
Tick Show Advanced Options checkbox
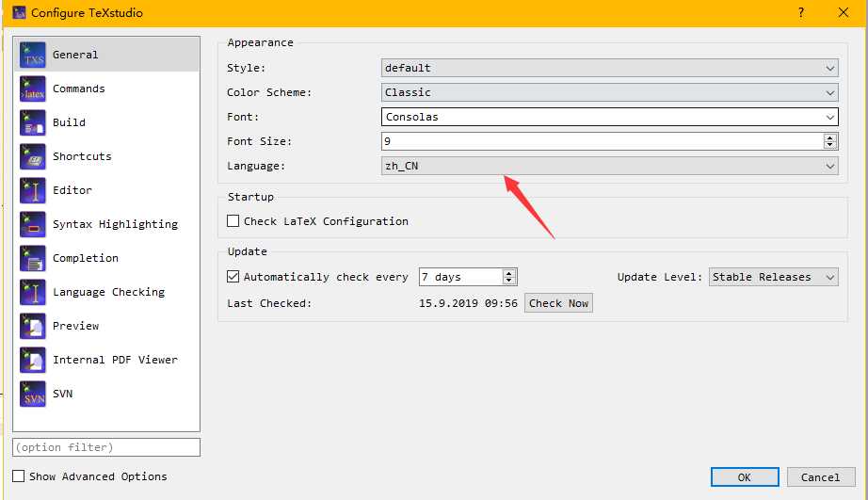(18, 476)
